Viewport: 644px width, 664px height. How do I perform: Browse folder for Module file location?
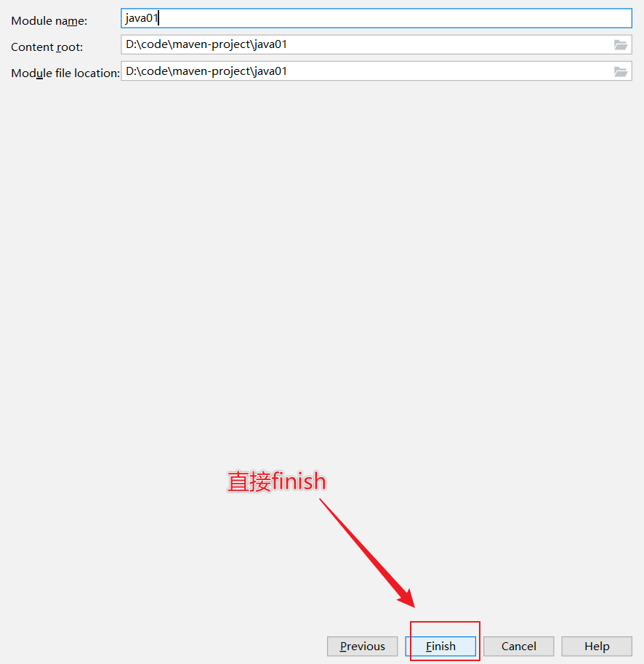(621, 71)
